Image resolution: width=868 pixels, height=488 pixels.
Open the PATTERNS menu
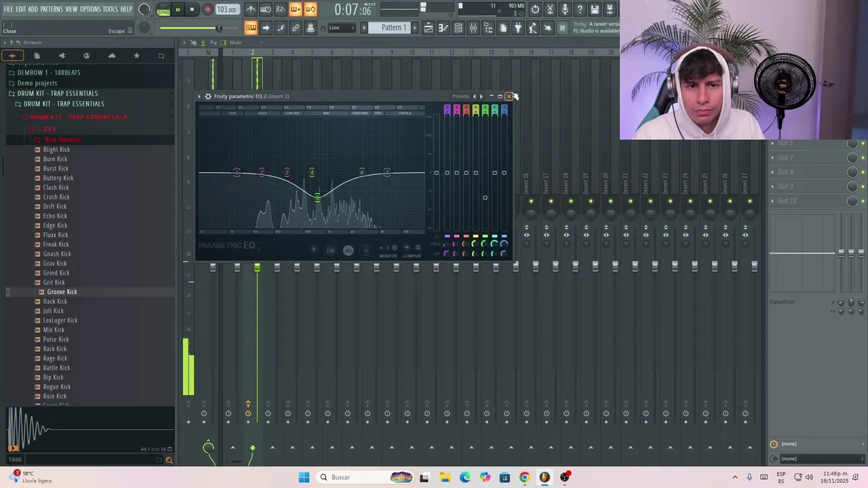[x=52, y=9]
